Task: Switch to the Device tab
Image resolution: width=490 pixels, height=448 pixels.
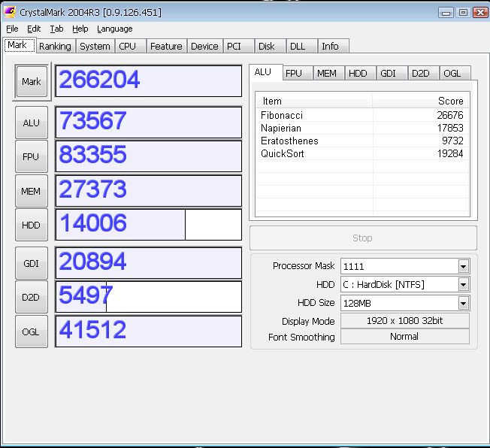Action: click(204, 47)
